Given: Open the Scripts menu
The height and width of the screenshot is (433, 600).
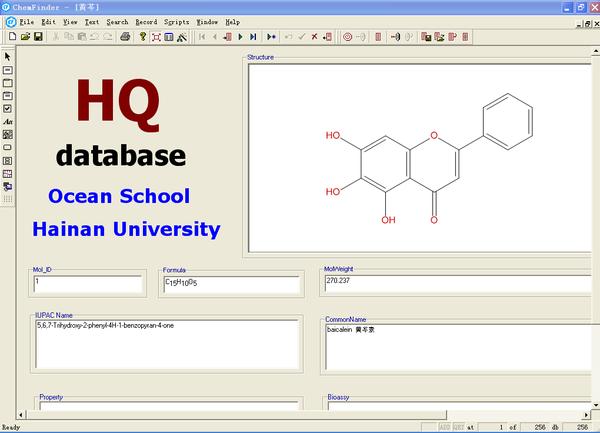Looking at the screenshot, I should coord(176,22).
